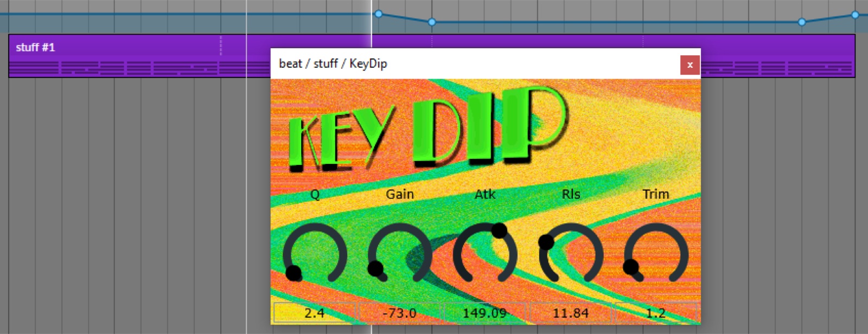868x334 pixels.
Task: Select the automation point at the far right edge
Action: click(855, 15)
